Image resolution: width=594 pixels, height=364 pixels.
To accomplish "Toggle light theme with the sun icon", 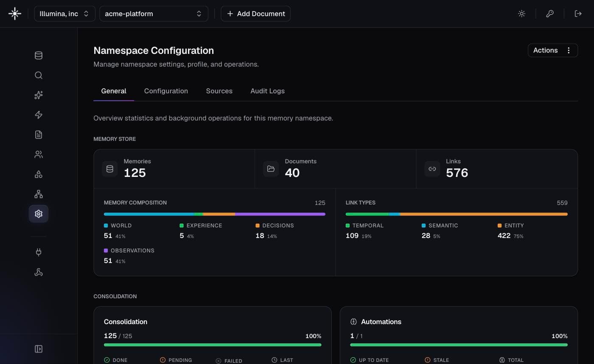I will [x=522, y=14].
